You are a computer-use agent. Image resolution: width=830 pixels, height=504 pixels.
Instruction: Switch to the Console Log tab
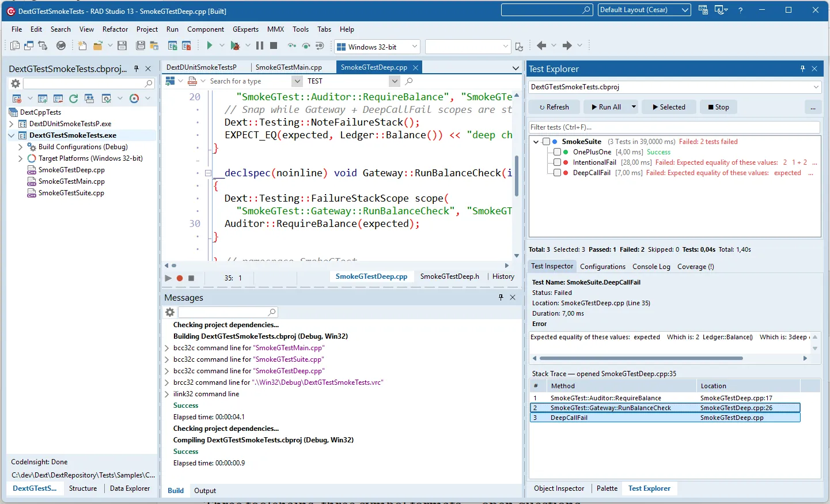[651, 267]
